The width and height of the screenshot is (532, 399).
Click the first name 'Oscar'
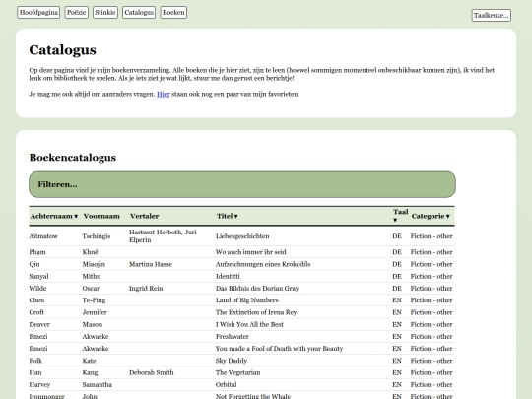[x=91, y=289]
